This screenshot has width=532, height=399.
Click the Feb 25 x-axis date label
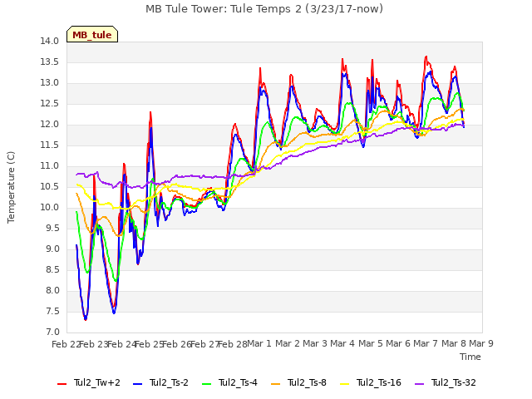150,344
